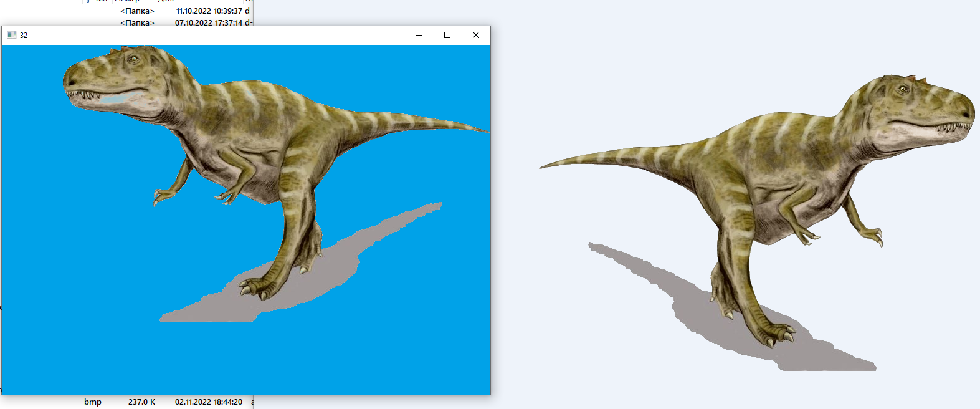Minimize the window titled 32
Viewport: 980px width, 409px height.
point(419,35)
